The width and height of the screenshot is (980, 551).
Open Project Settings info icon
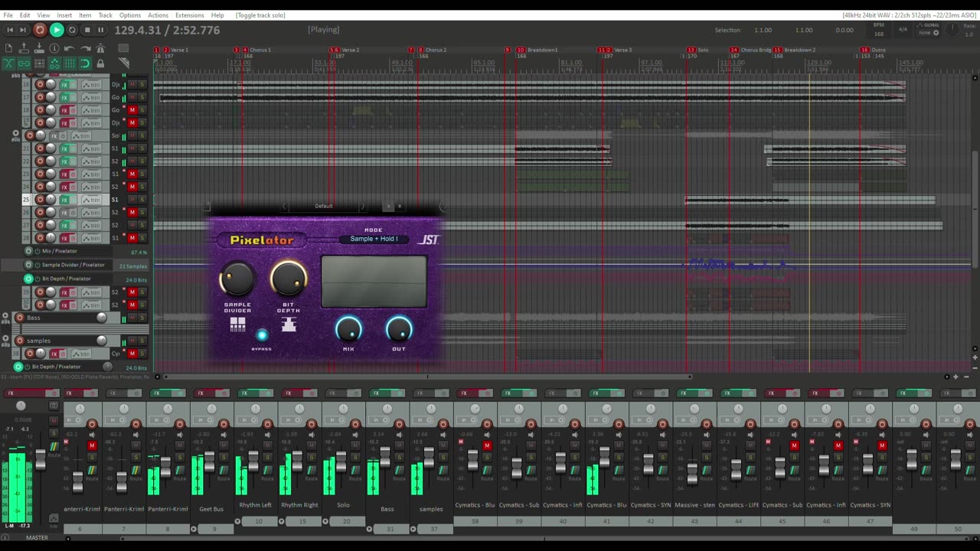point(54,49)
